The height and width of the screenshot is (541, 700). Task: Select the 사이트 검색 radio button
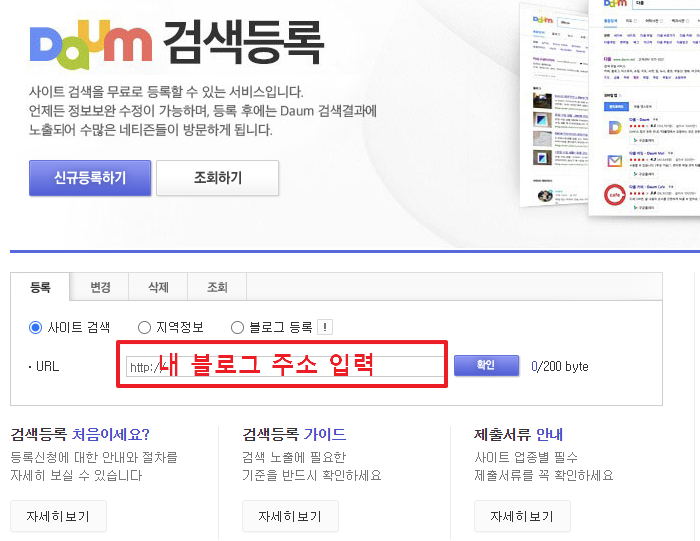[x=35, y=328]
